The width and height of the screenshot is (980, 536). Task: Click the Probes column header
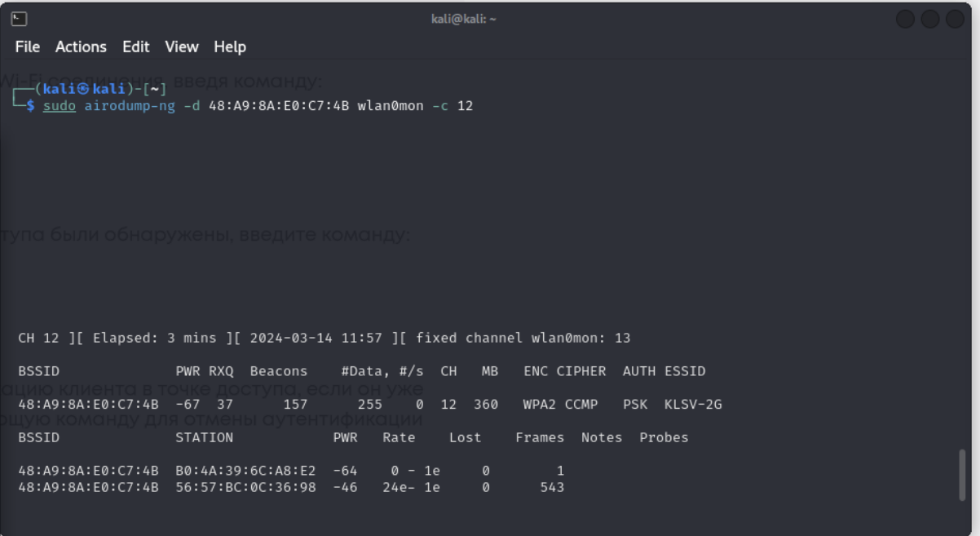(664, 437)
